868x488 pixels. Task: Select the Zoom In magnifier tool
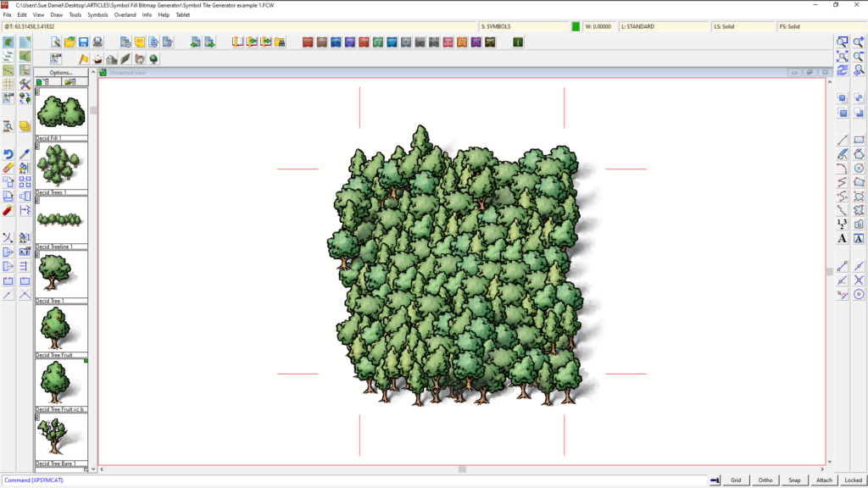pyautogui.click(x=857, y=41)
